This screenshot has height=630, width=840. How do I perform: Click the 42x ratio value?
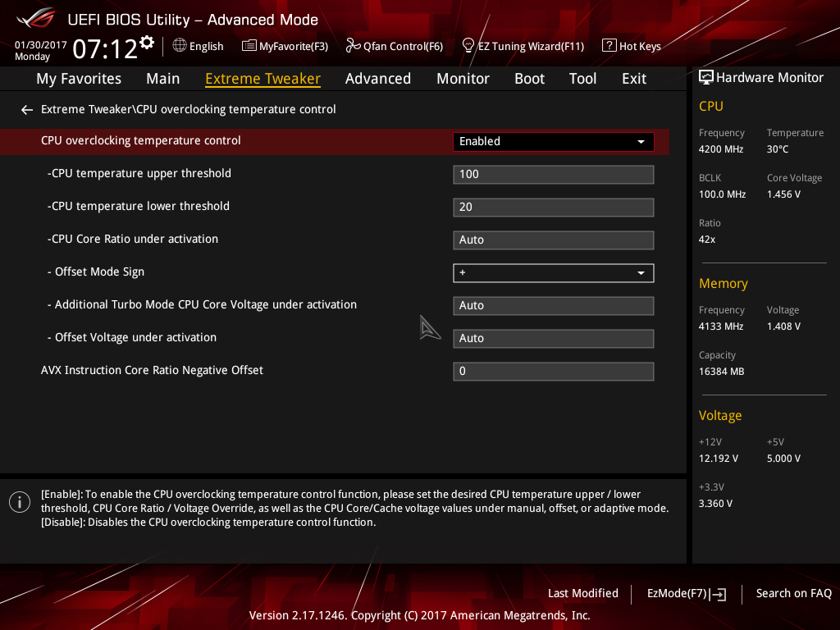pyautogui.click(x=707, y=240)
